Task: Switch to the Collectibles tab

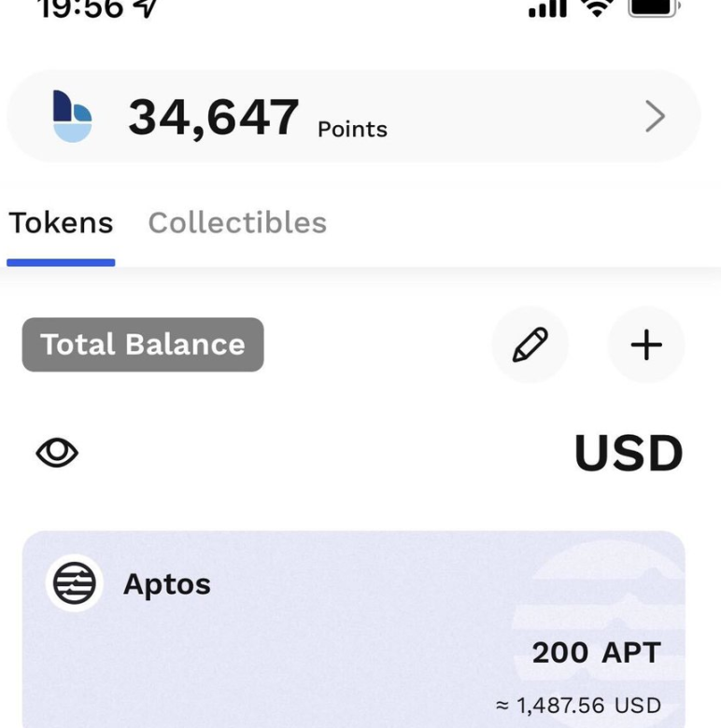Action: pyautogui.click(x=237, y=223)
